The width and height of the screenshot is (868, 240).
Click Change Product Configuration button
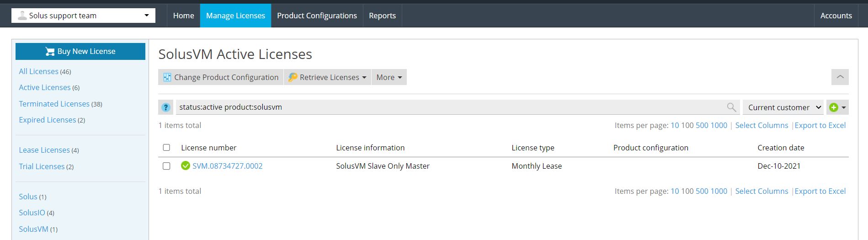click(221, 77)
